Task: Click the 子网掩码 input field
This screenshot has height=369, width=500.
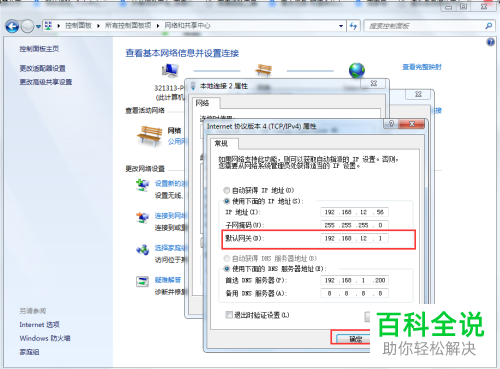Action: [x=355, y=225]
